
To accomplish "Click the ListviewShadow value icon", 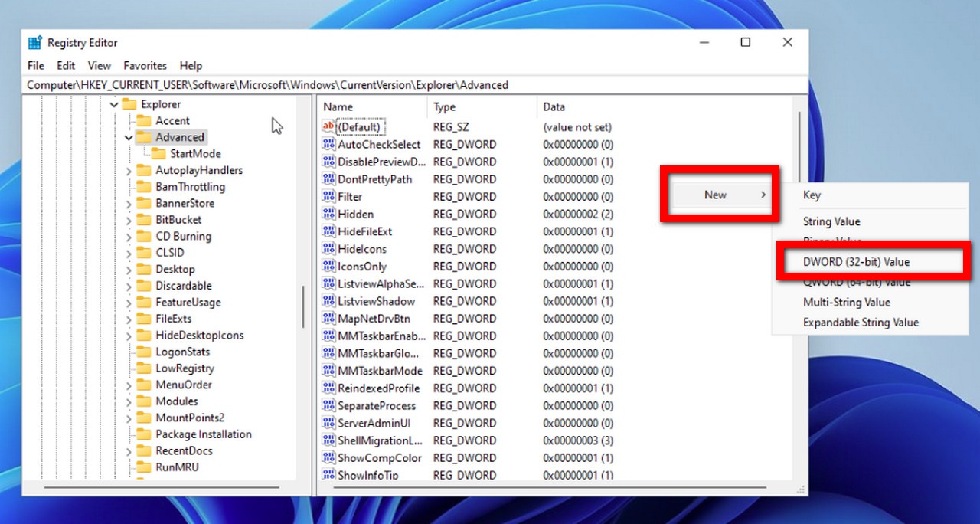I will (329, 301).
